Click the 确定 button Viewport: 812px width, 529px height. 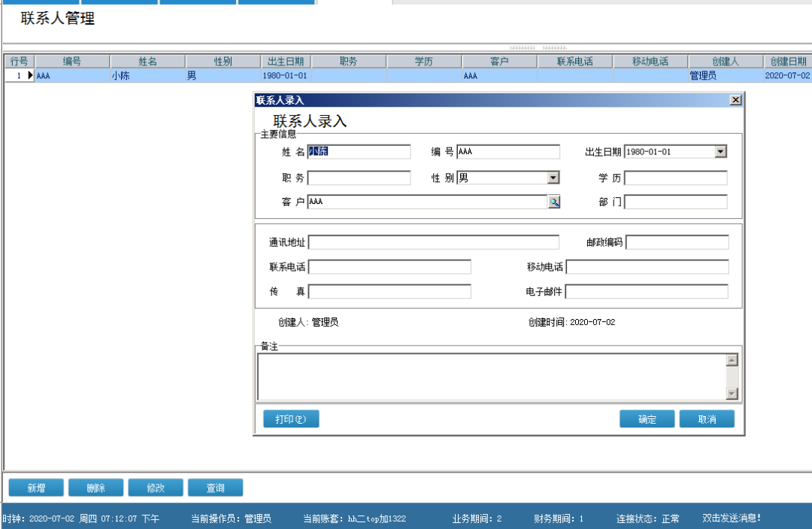pyautogui.click(x=647, y=419)
